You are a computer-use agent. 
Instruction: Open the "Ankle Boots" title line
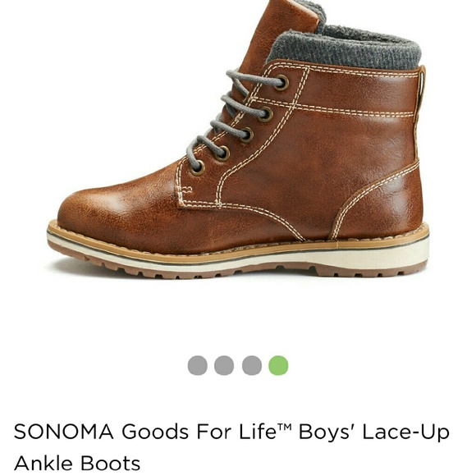coord(77,463)
